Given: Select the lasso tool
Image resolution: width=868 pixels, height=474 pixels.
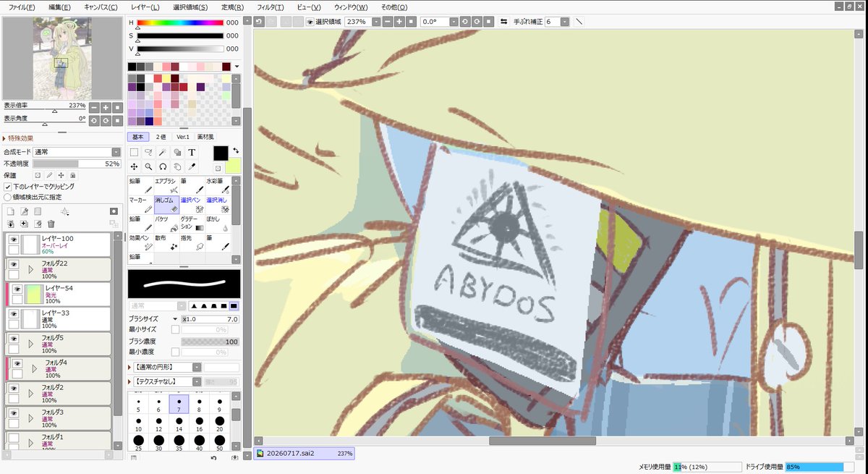Looking at the screenshot, I should pyautogui.click(x=149, y=152).
